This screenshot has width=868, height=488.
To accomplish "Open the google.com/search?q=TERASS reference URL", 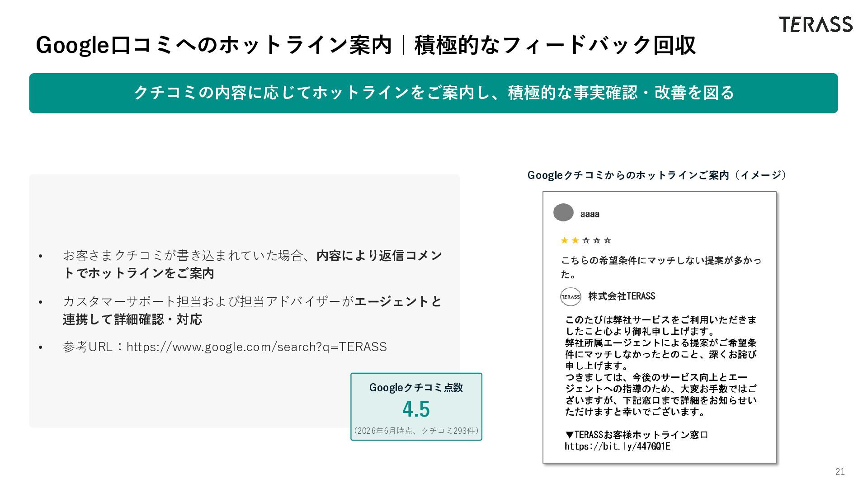I will click(257, 347).
